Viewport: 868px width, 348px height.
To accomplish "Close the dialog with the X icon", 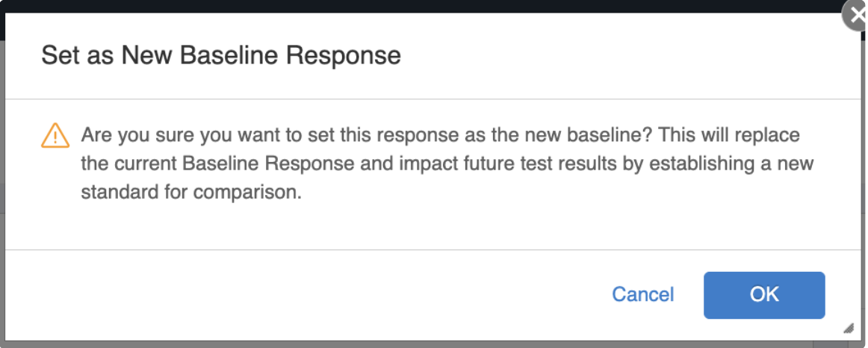I will tap(856, 15).
